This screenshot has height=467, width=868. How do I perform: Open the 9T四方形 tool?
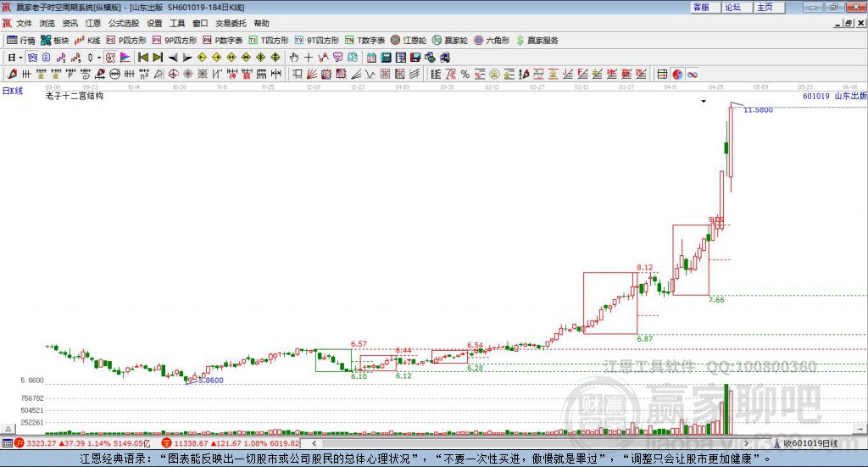coord(317,41)
